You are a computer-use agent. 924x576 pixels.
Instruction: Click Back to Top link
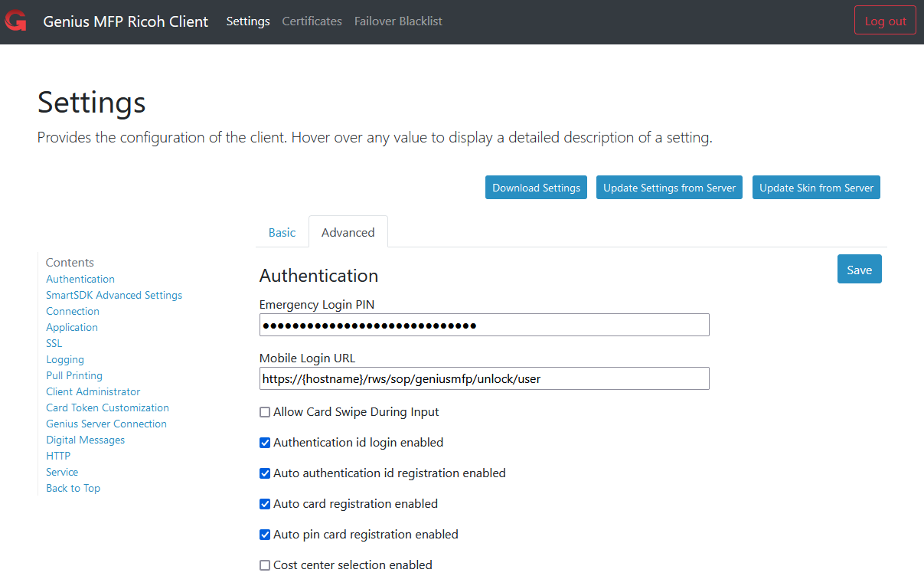pos(73,488)
